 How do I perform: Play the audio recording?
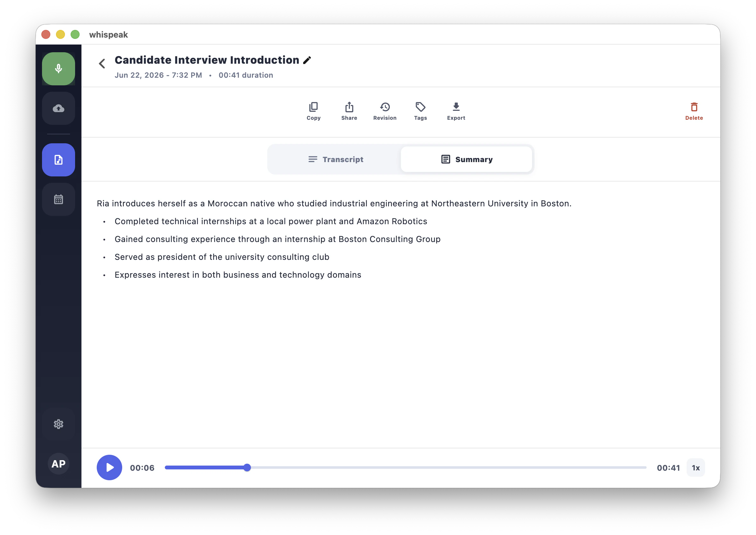tap(109, 467)
